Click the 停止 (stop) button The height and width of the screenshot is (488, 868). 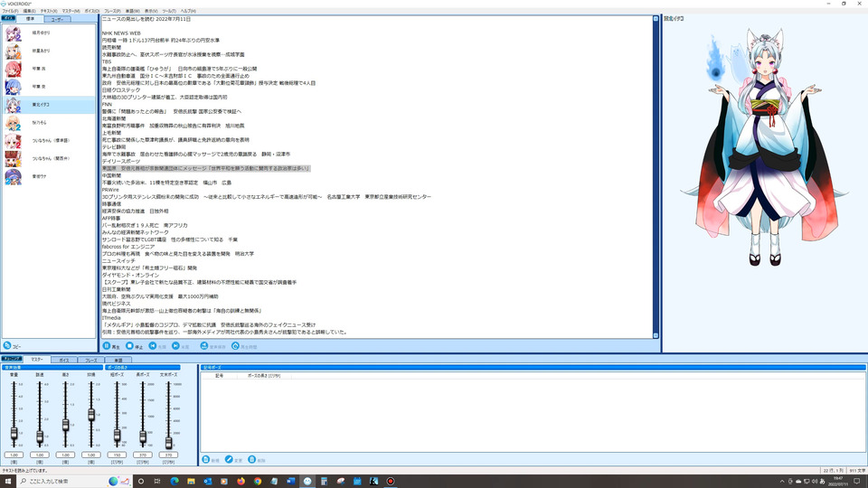(x=134, y=346)
